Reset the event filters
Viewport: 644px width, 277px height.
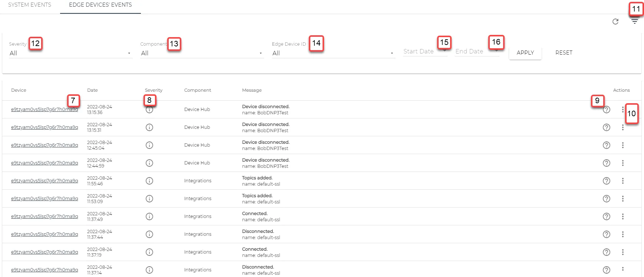[564, 53]
